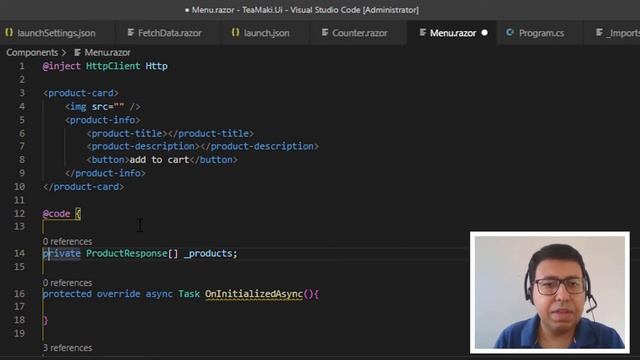Image resolution: width=640 pixels, height=360 pixels.
Task: Click the file icon on FetchData.razor tab
Action: coord(131,33)
